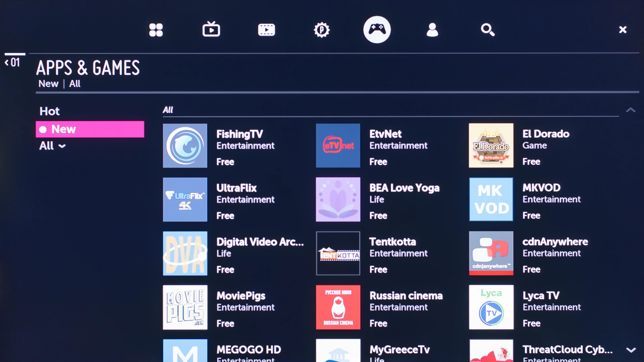Select the MKVOD title text
The width and height of the screenshot is (644, 362).
point(542,188)
